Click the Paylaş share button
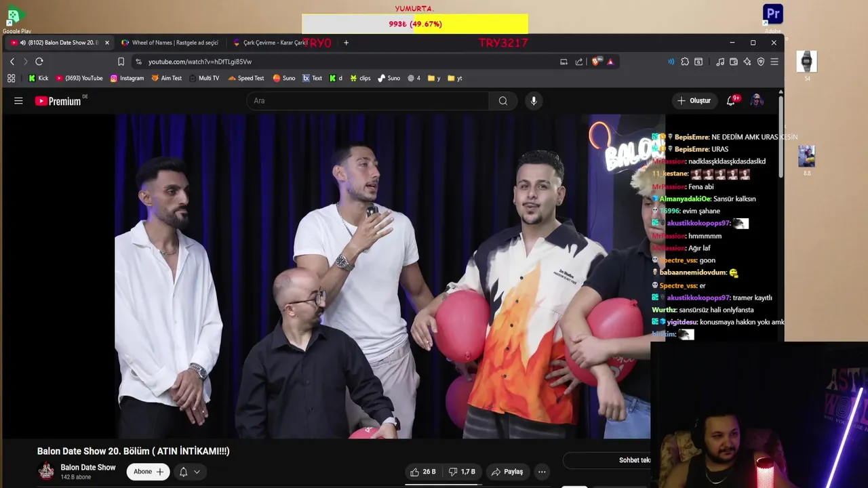868x488 pixels. 507,472
